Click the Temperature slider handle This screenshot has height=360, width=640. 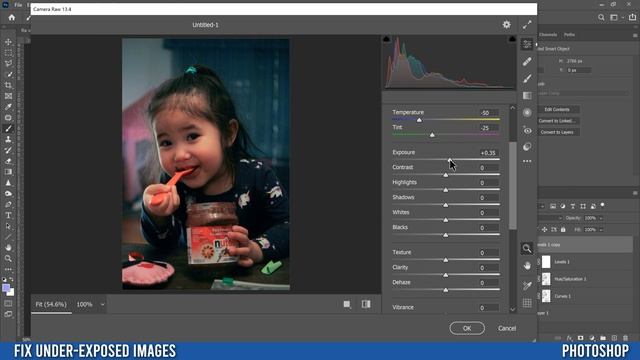419,120
